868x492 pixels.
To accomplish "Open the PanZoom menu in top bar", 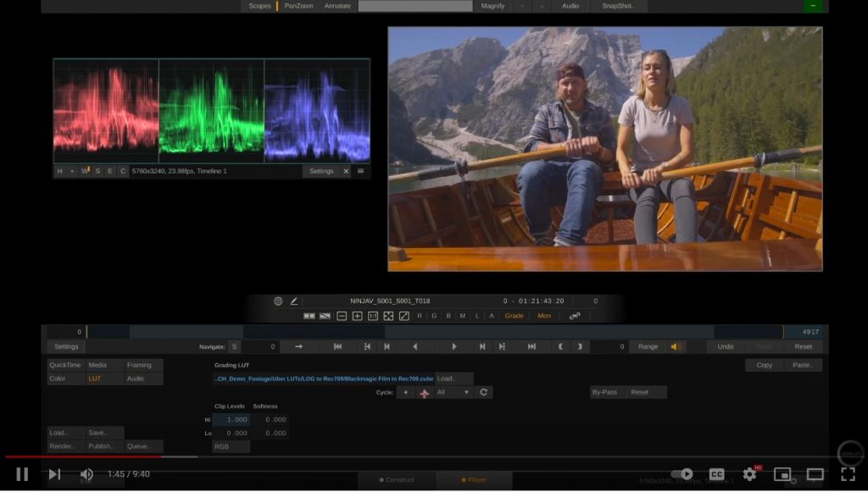I will 299,6.
